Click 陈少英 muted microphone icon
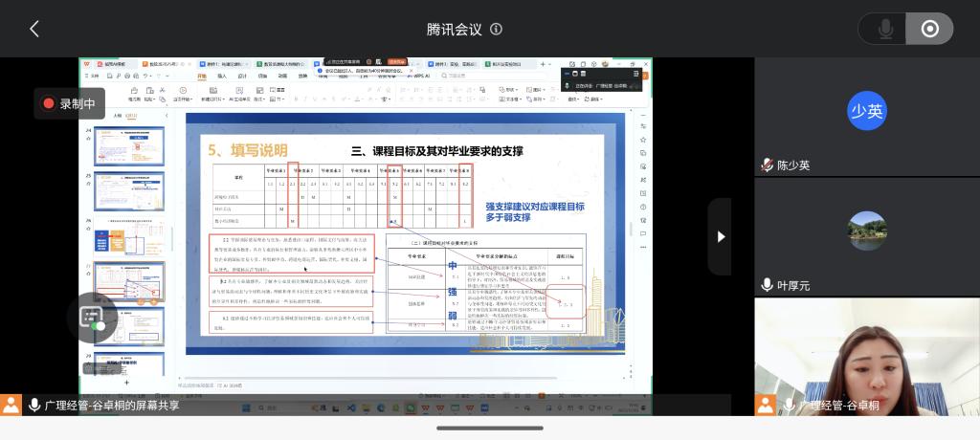The width and height of the screenshot is (980, 440). tap(767, 165)
